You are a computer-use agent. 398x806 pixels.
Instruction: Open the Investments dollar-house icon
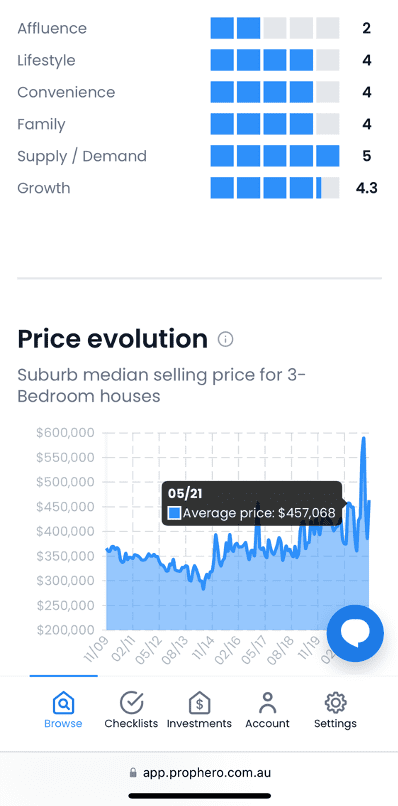pos(199,703)
